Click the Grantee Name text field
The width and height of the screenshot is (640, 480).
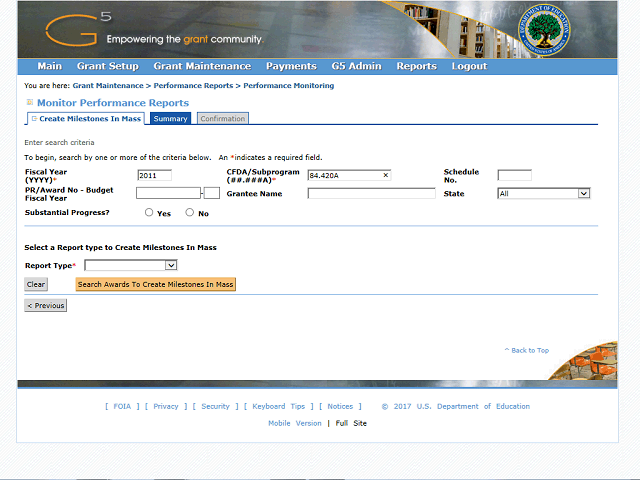(x=371, y=193)
